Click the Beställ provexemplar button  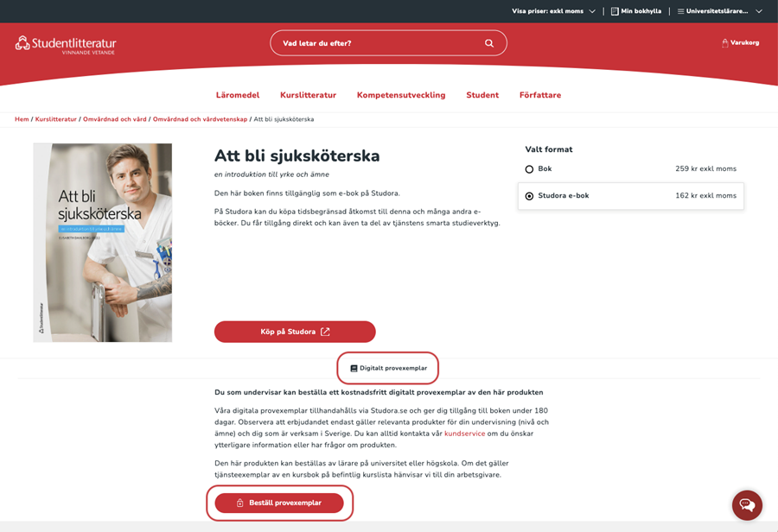pyautogui.click(x=279, y=503)
